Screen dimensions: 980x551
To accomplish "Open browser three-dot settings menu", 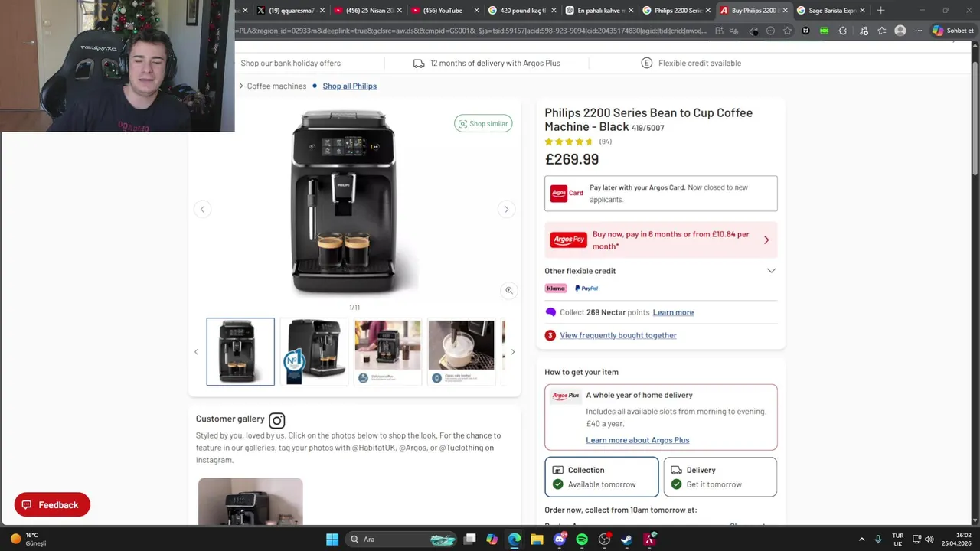I will pos(919,31).
